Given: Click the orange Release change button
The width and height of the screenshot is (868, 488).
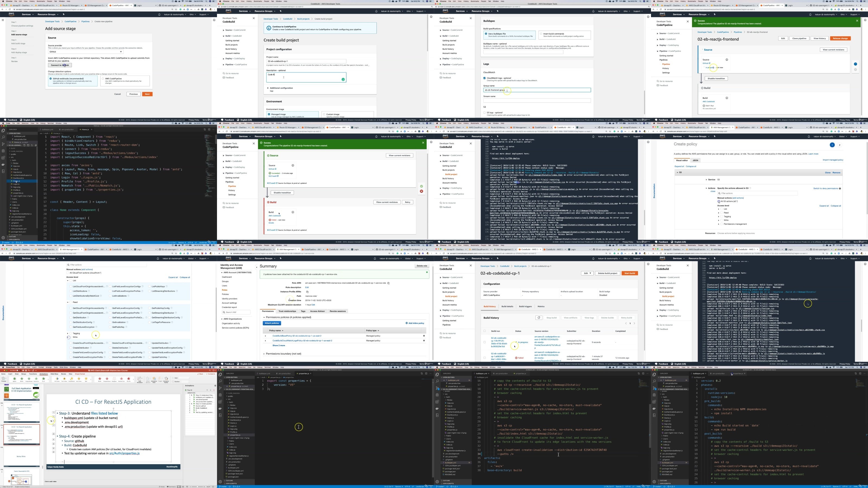Looking at the screenshot, I should click(840, 38).
